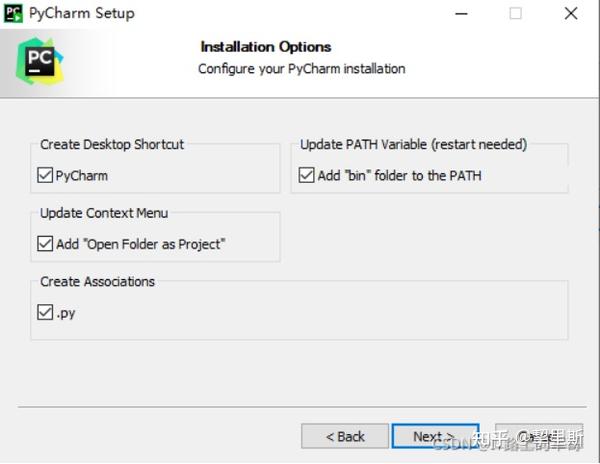
Task: Disable Add "Open Folder as Project" option
Action: [45, 244]
